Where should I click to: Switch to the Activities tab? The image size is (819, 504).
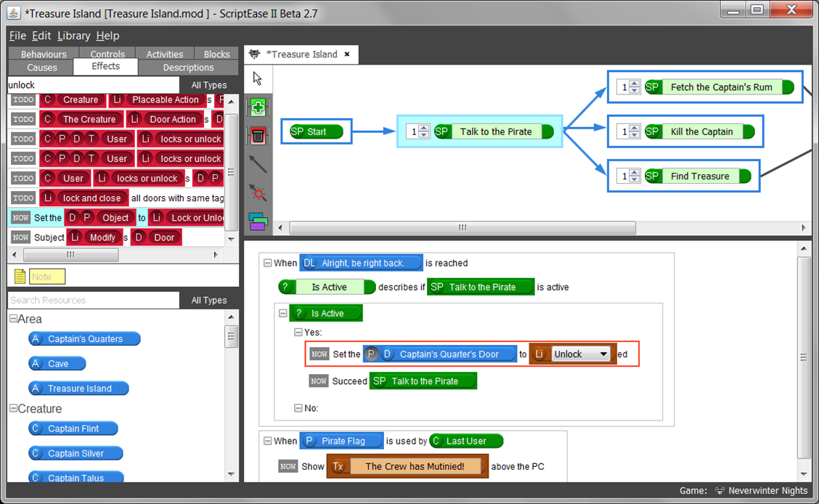[x=165, y=53]
